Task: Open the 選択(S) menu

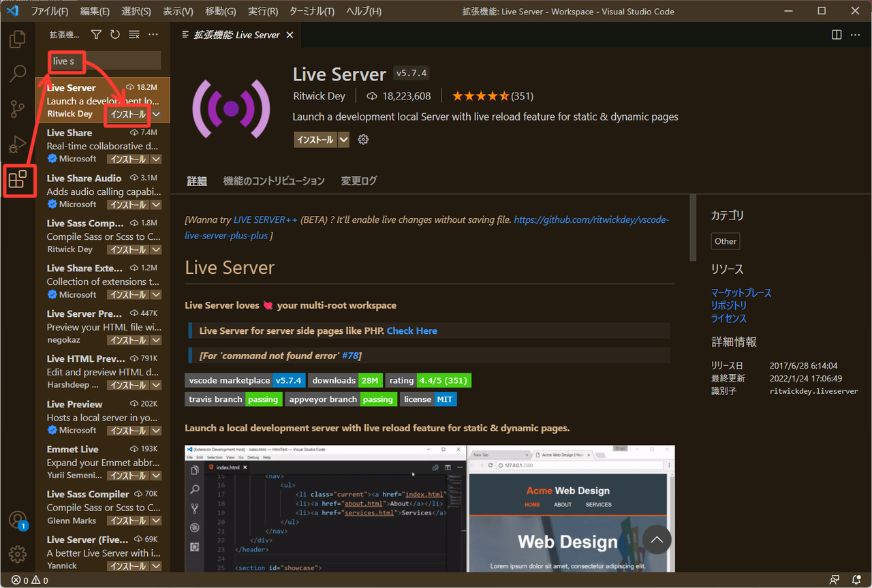Action: 136,11
